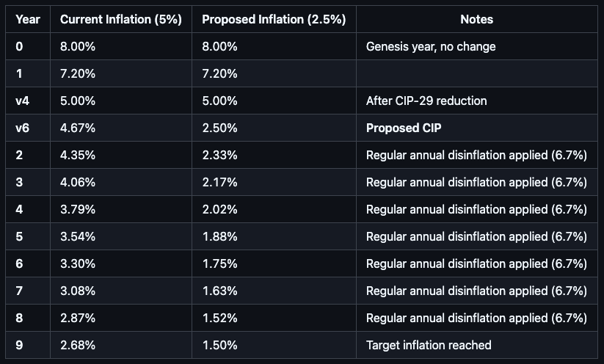Click the 2.68% current inflation value
Screen dimensions: 604x364
77,345
